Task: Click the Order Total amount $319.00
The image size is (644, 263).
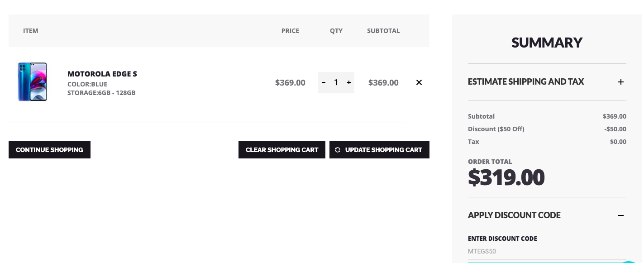Action: (x=506, y=177)
